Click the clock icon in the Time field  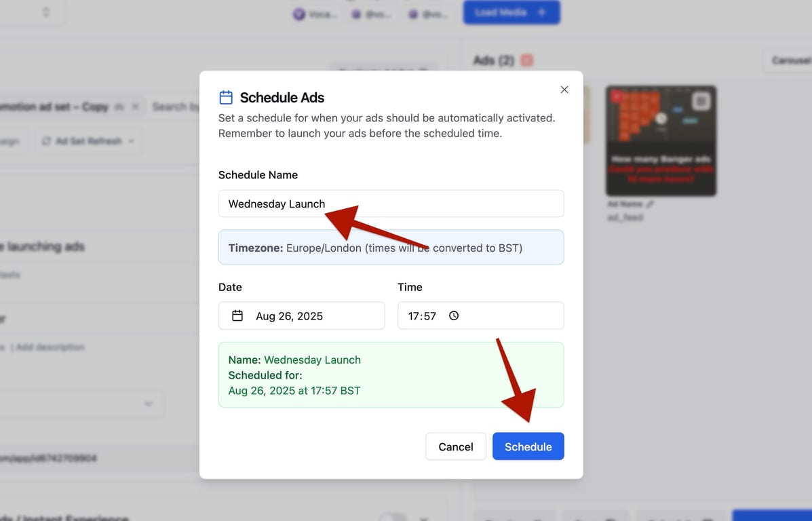[x=453, y=315]
